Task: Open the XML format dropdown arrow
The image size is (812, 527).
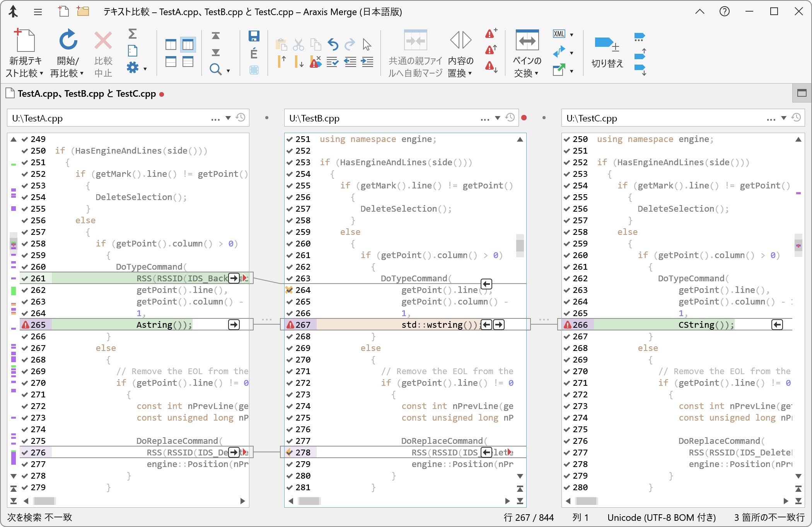Action: [x=571, y=34]
